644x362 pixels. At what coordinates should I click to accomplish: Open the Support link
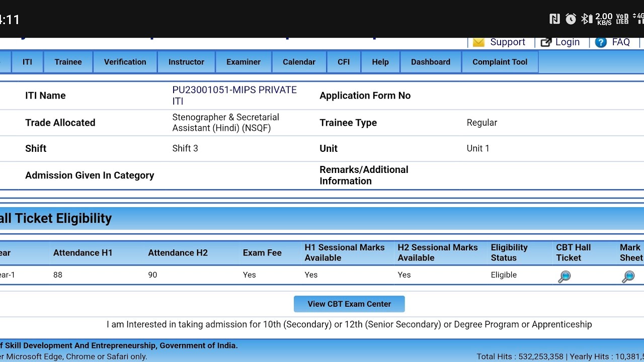coord(508,42)
